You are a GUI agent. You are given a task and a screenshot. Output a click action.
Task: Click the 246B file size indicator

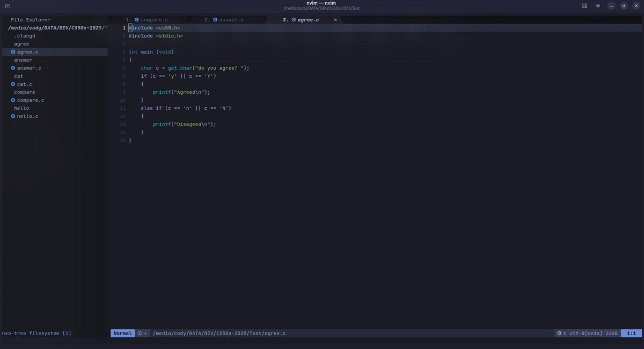point(611,333)
